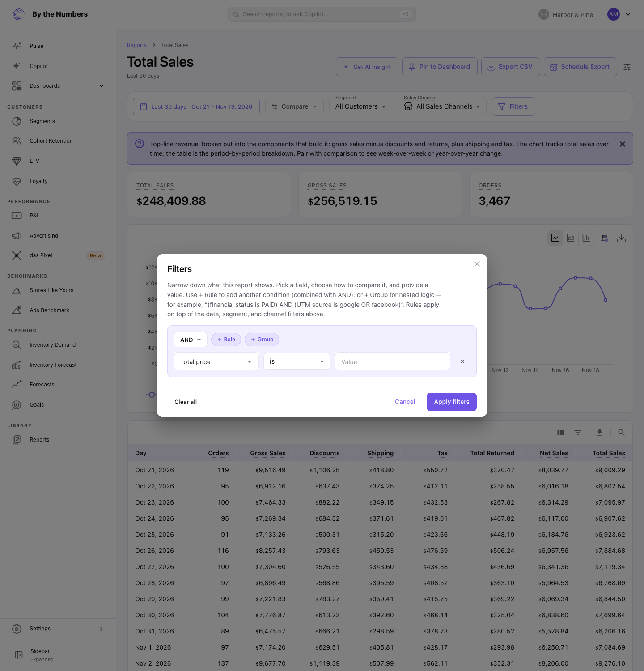Open report settings sliders icon beside Schedule Export
Viewport: 644px width, 671px height.
click(627, 67)
